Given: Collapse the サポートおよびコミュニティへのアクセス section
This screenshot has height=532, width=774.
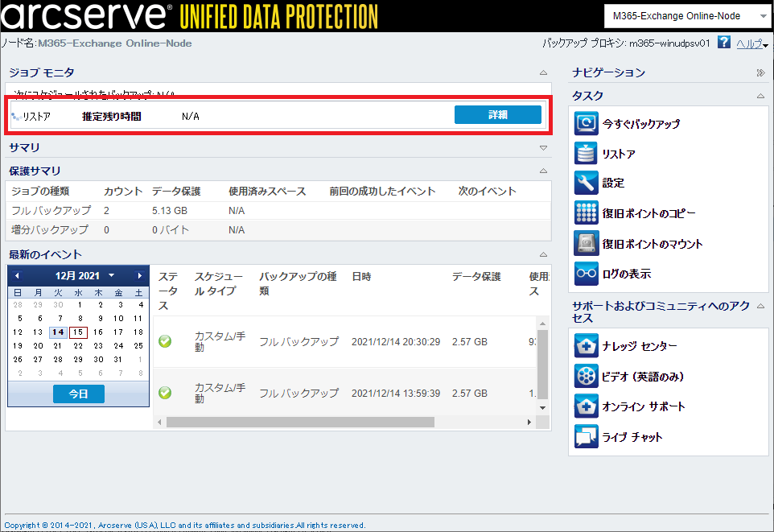Looking at the screenshot, I should [760, 307].
